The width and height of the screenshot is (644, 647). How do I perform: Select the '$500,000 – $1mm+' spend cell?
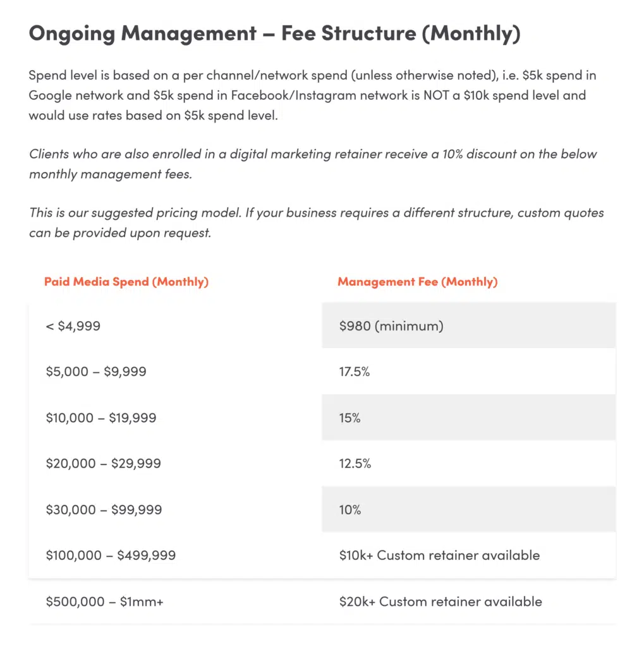pyautogui.click(x=104, y=602)
